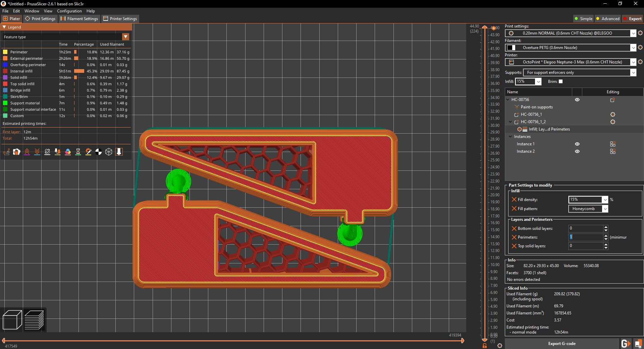Hide the HC-00756 object via eye icon
This screenshot has height=349, width=644.
pyautogui.click(x=577, y=100)
